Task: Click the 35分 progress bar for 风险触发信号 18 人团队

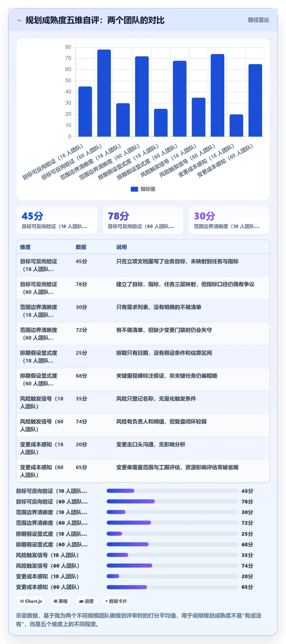Action: click(172, 555)
